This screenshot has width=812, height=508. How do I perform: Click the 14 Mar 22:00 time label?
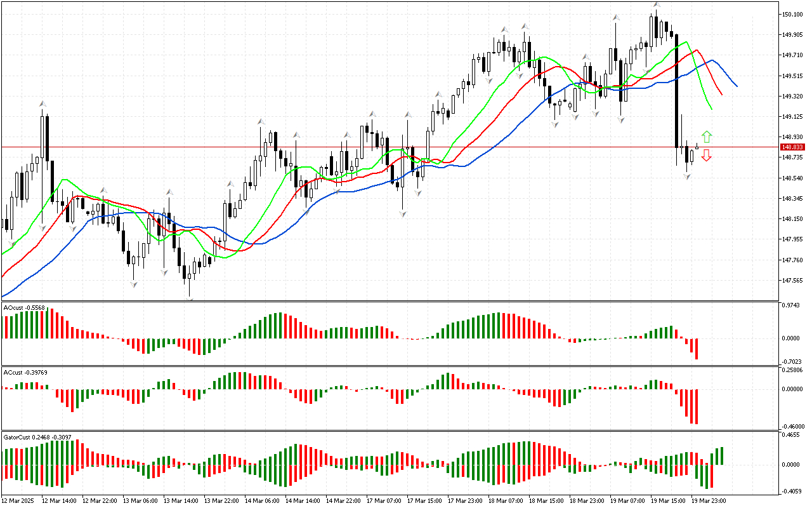(343, 501)
